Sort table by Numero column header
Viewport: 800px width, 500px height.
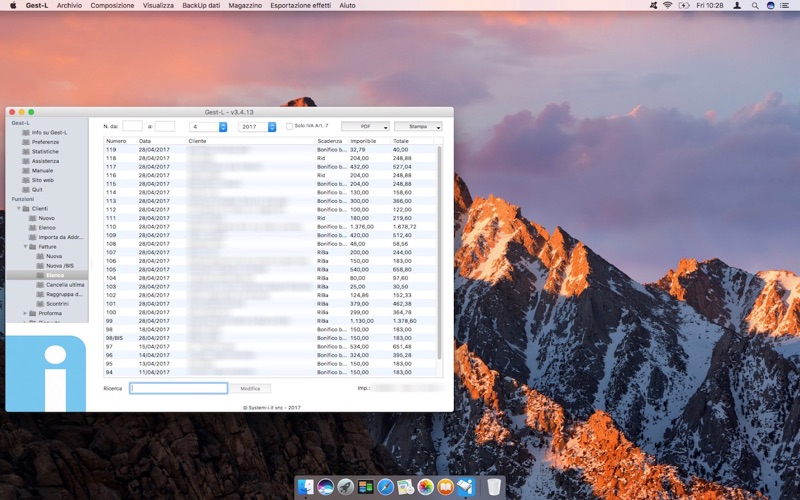[x=120, y=141]
